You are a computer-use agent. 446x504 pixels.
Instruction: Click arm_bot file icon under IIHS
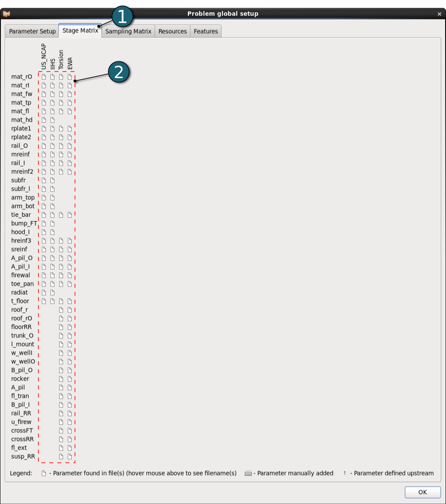click(x=52, y=206)
